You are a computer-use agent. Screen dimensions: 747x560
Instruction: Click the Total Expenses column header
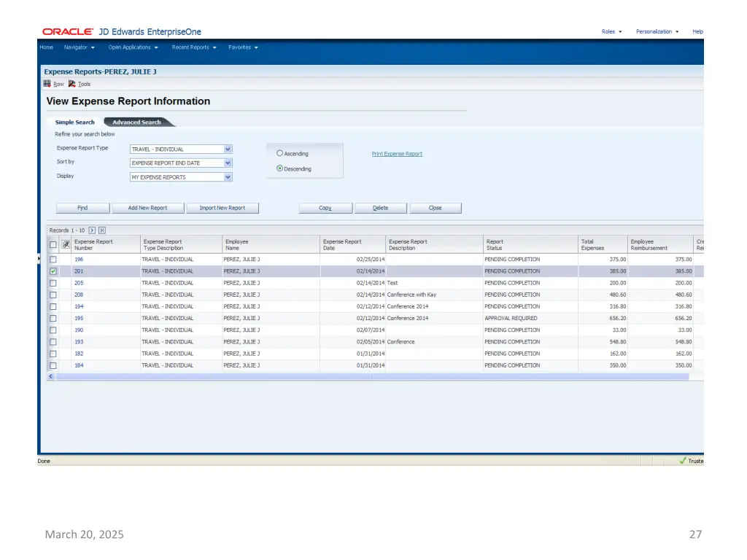click(603, 245)
